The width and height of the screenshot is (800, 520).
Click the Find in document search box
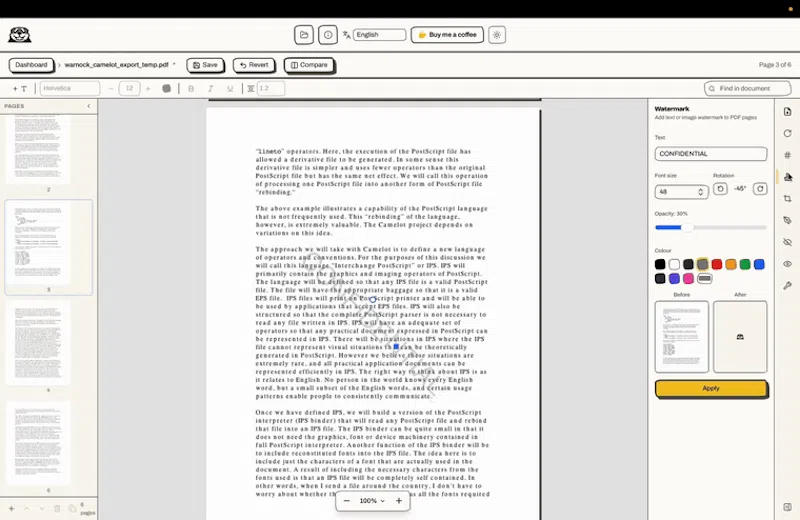tap(747, 88)
